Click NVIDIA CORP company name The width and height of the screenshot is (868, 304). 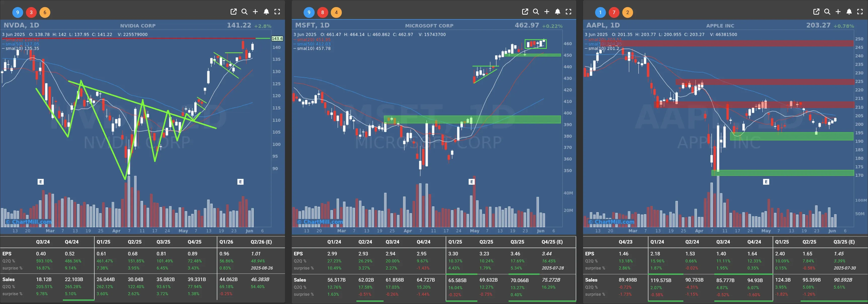(x=138, y=26)
